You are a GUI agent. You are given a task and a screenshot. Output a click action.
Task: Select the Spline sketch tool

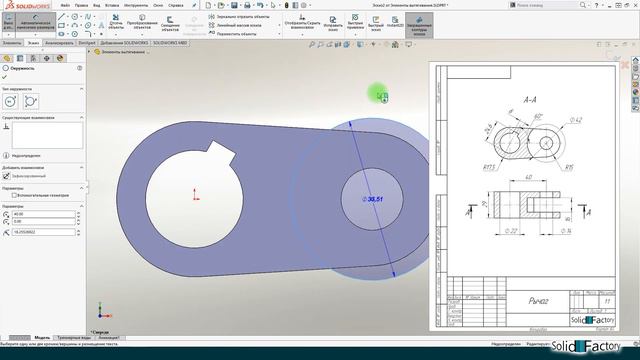click(x=88, y=17)
